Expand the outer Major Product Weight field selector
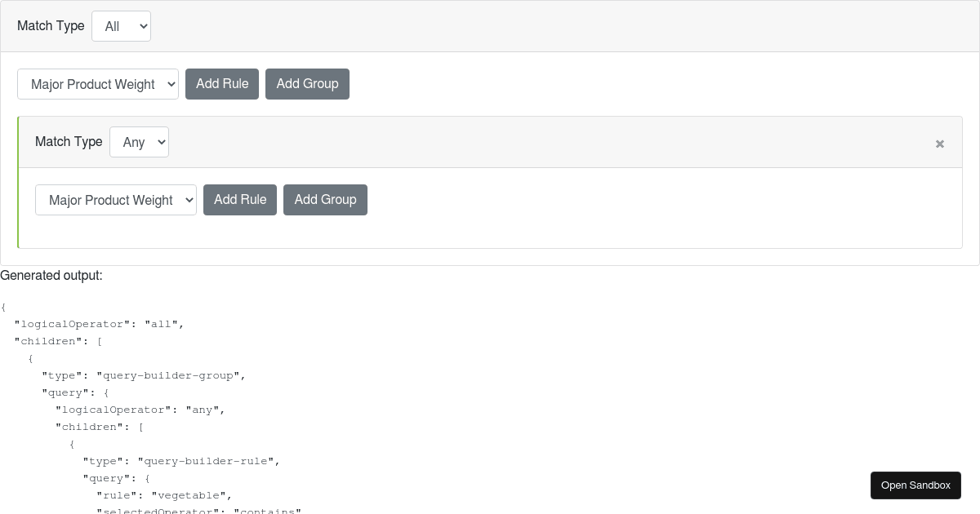 (98, 84)
